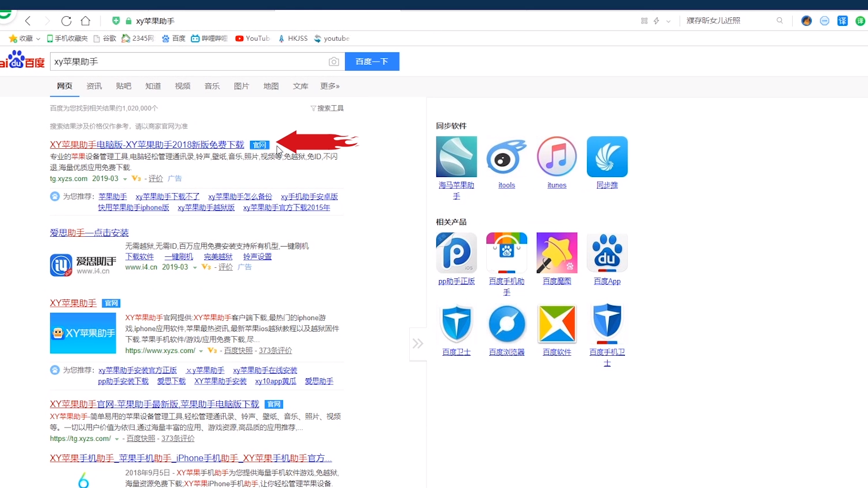Open the HKJSS bookmark

[x=293, y=39]
